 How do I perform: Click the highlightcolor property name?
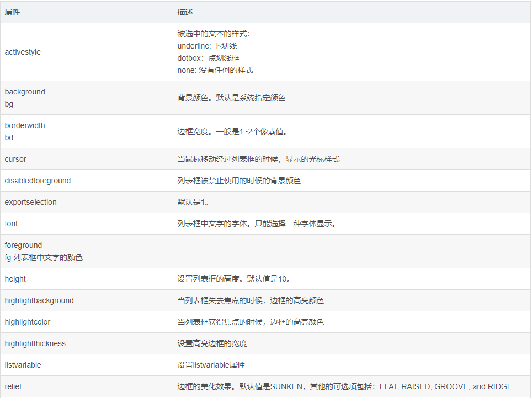click(x=28, y=322)
